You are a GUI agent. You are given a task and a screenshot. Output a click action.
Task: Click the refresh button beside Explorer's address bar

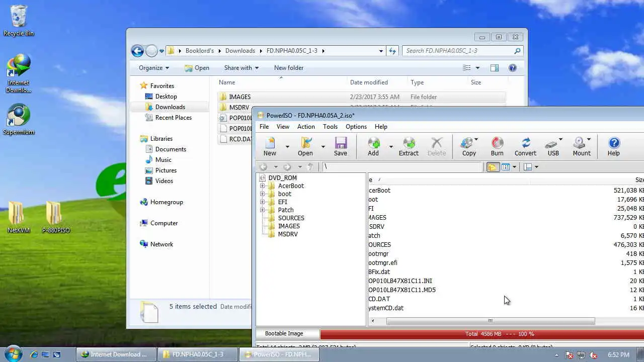click(x=392, y=51)
